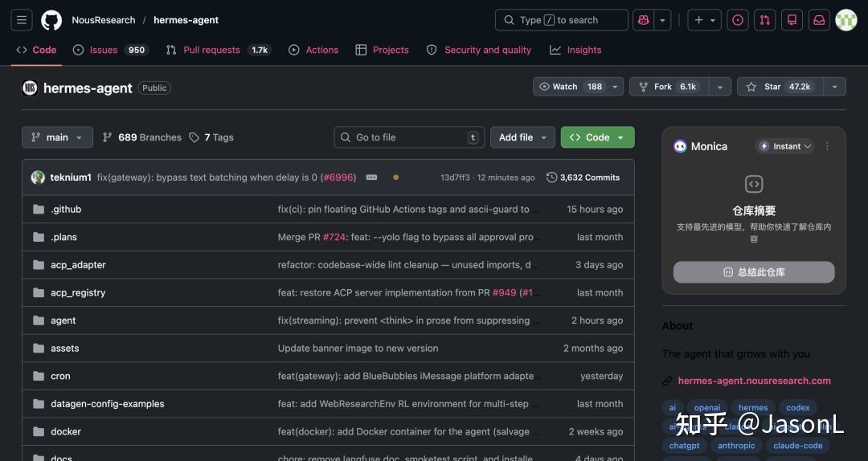Click the 'hermes' topic tag
The image size is (868, 461).
(753, 407)
